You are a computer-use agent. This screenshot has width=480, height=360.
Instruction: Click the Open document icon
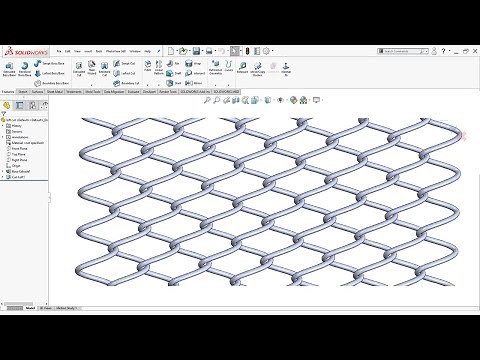coord(182,51)
